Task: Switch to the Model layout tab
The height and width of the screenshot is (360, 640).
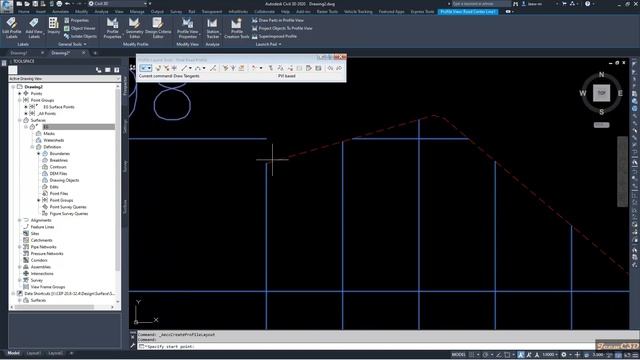Action: tap(13, 353)
